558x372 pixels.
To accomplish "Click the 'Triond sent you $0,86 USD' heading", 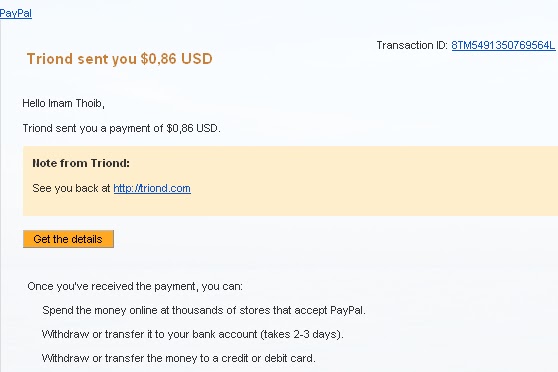I will pyautogui.click(x=120, y=59).
